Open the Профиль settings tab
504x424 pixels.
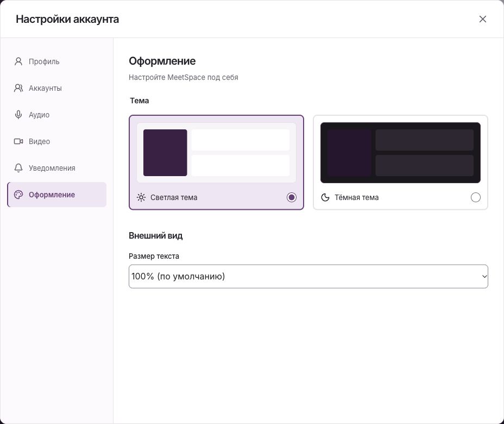[57, 61]
